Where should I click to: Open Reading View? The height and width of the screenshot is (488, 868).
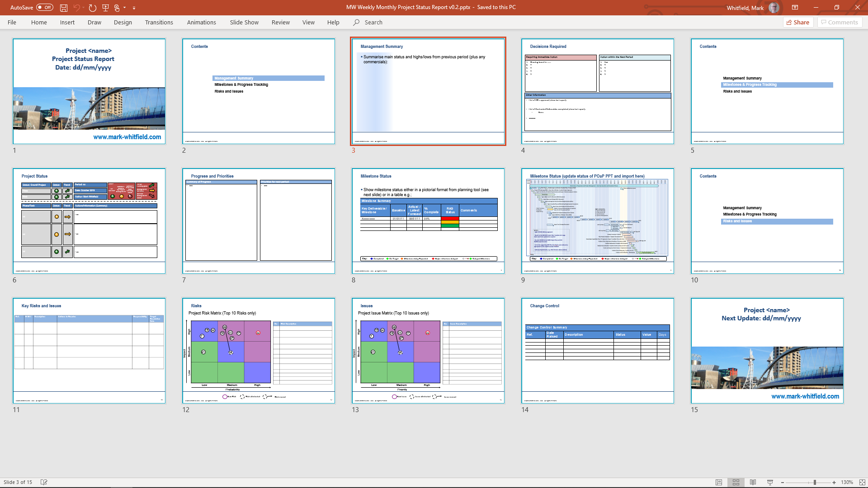coord(752,482)
